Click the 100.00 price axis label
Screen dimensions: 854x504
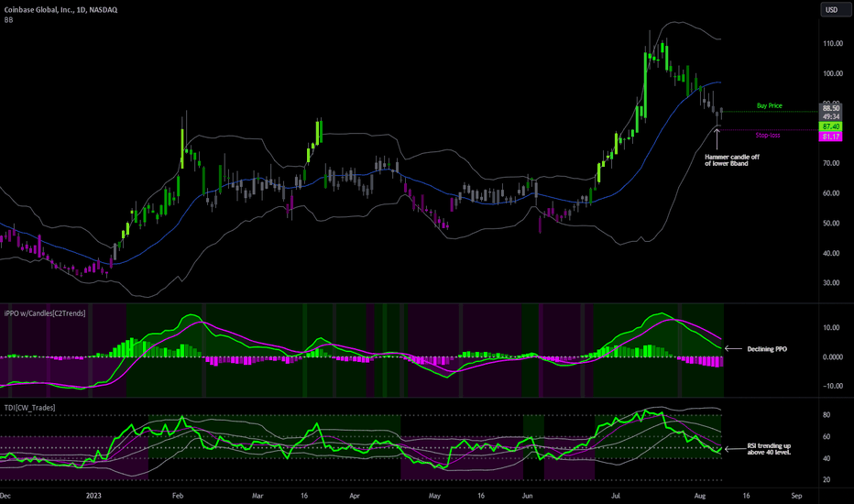[x=833, y=73]
